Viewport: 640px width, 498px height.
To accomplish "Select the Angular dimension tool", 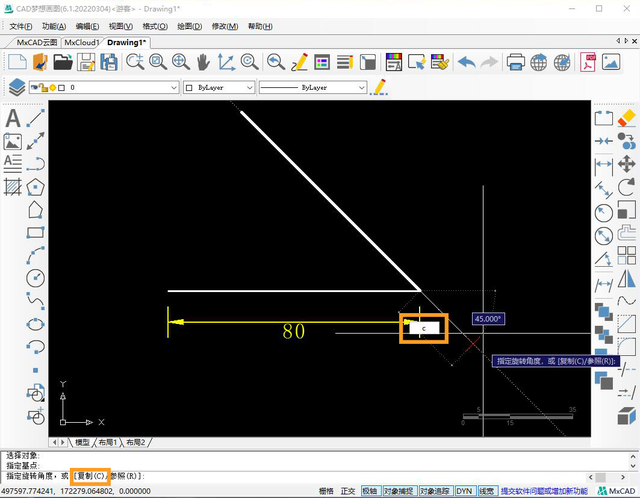I will tap(604, 259).
